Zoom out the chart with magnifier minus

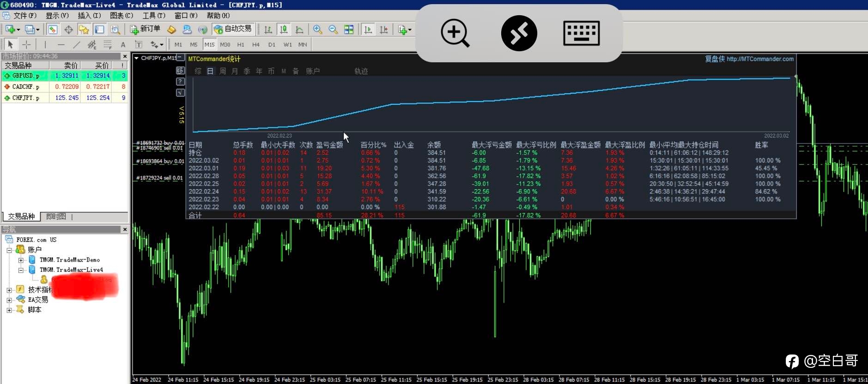pos(333,30)
